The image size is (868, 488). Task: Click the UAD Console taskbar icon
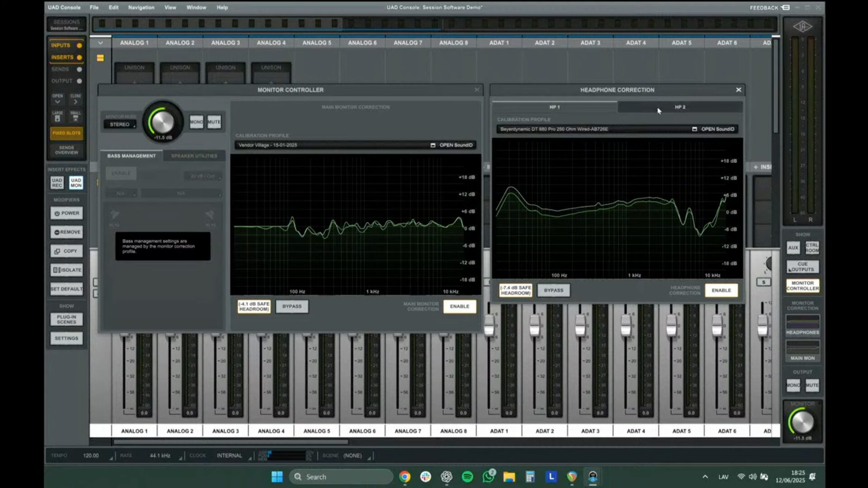click(x=593, y=477)
